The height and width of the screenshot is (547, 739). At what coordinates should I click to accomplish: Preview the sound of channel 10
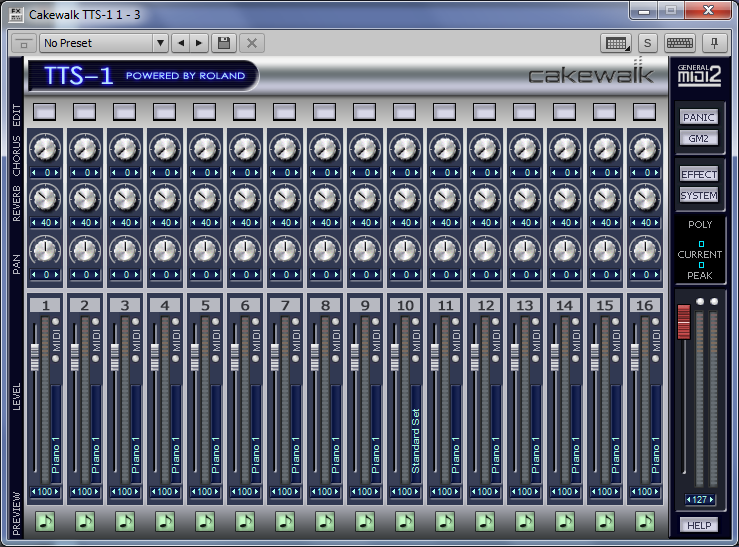pyautogui.click(x=405, y=521)
